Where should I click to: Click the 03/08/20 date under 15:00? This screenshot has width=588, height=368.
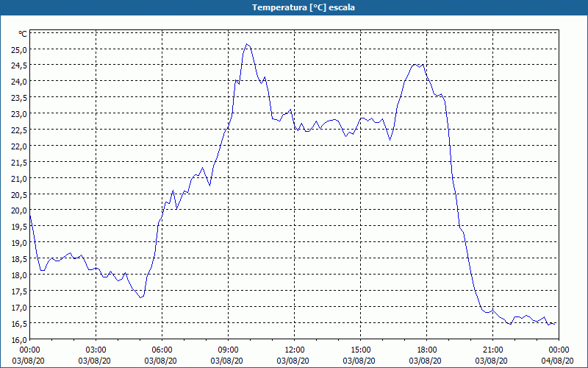pos(359,361)
